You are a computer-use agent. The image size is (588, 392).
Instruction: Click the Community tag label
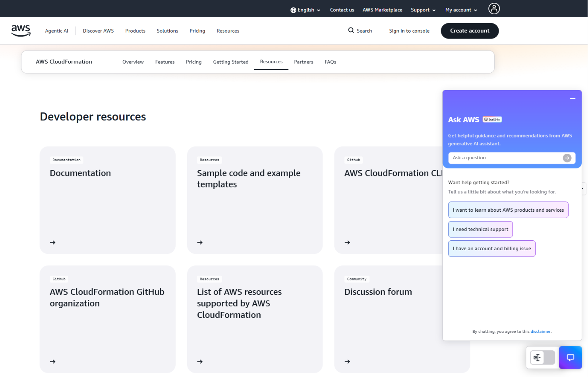click(357, 279)
